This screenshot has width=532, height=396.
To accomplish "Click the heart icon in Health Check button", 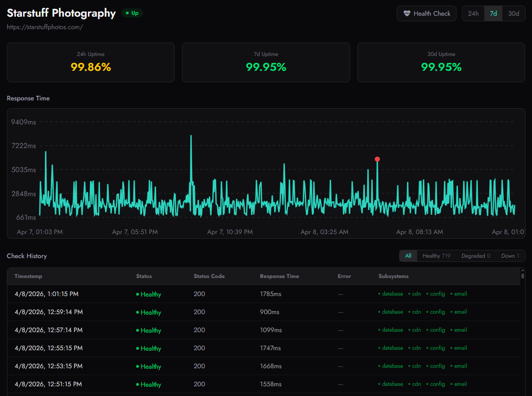I will pos(407,13).
